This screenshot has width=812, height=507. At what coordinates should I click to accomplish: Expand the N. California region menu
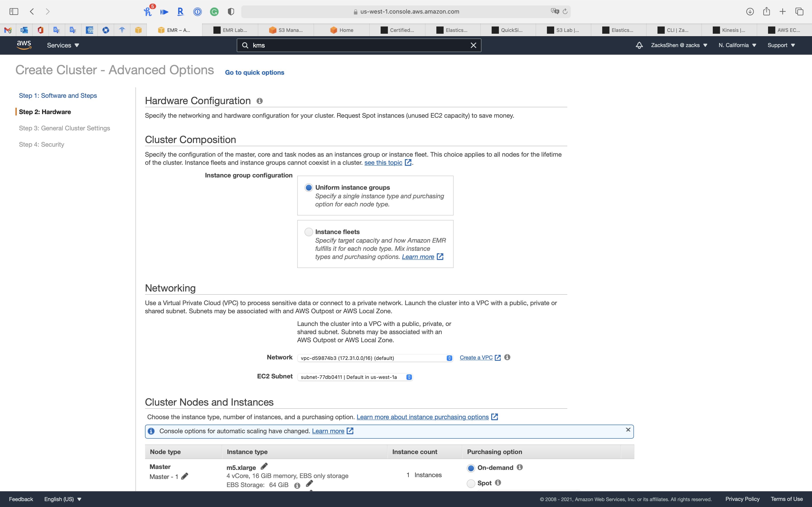737,45
